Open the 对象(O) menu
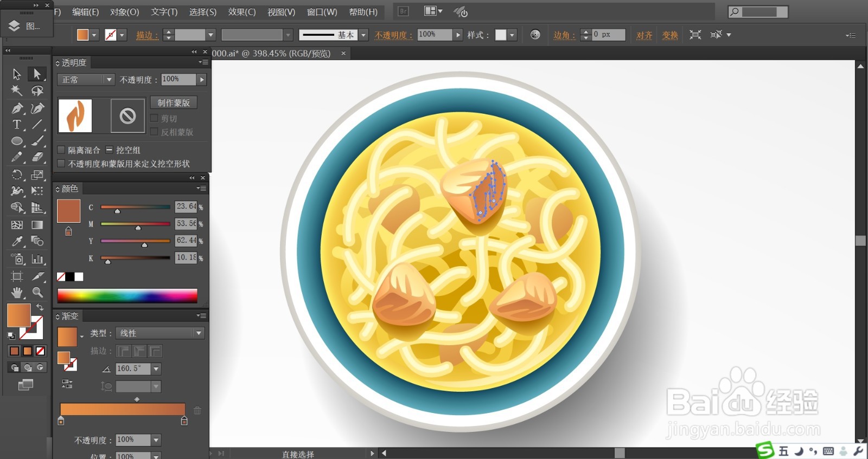The image size is (868, 459). [125, 12]
